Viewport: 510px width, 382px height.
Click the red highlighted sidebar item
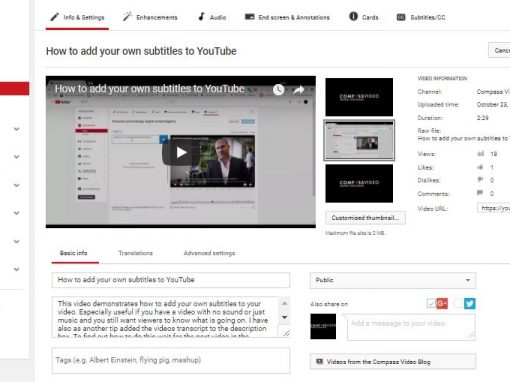click(15, 89)
